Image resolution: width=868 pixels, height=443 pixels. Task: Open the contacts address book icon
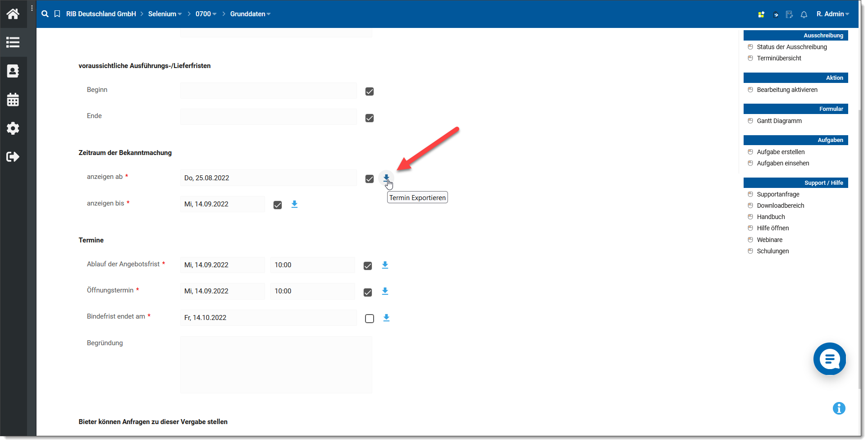[x=13, y=71]
